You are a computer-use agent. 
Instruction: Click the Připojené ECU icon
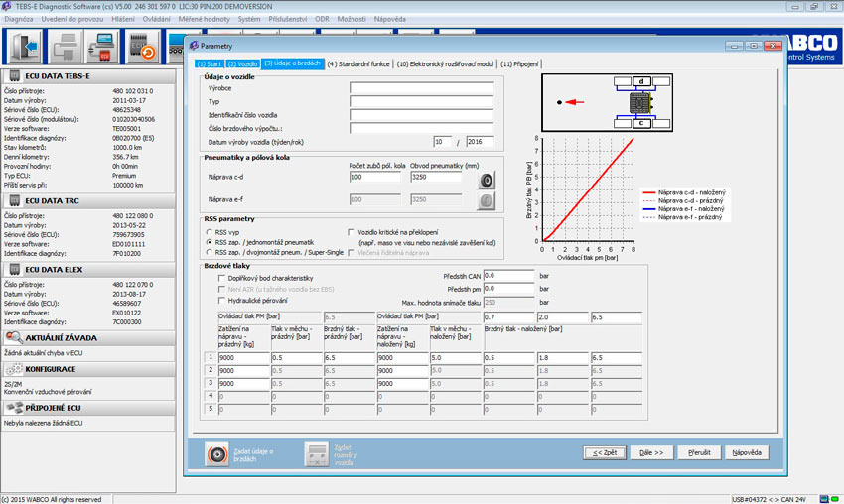point(14,407)
